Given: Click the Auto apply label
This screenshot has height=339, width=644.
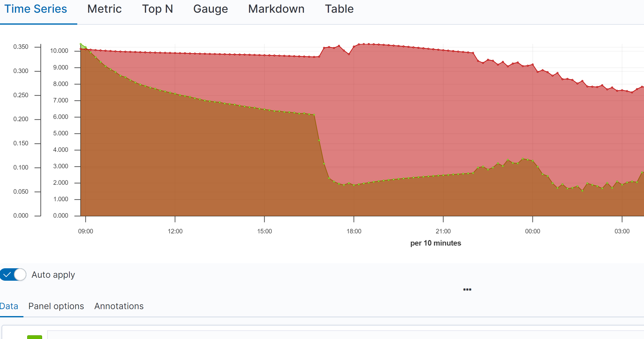Looking at the screenshot, I should point(53,275).
